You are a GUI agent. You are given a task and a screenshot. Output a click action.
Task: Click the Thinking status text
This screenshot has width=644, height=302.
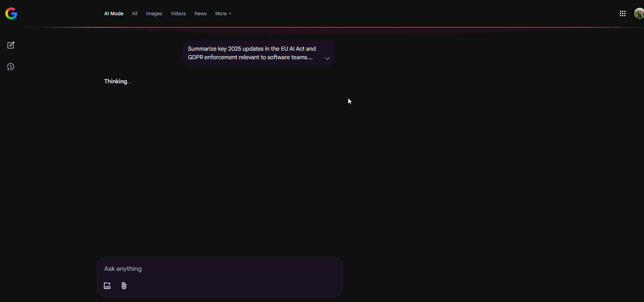click(116, 81)
